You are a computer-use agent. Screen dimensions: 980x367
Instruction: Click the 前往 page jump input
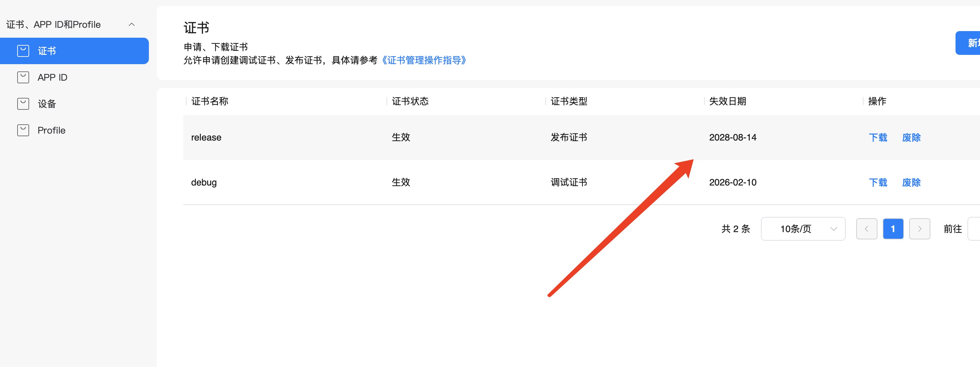(974, 229)
